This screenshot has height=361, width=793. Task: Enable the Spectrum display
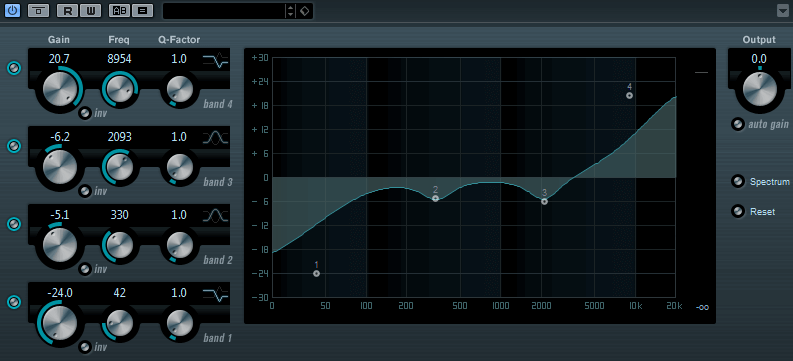click(x=738, y=181)
